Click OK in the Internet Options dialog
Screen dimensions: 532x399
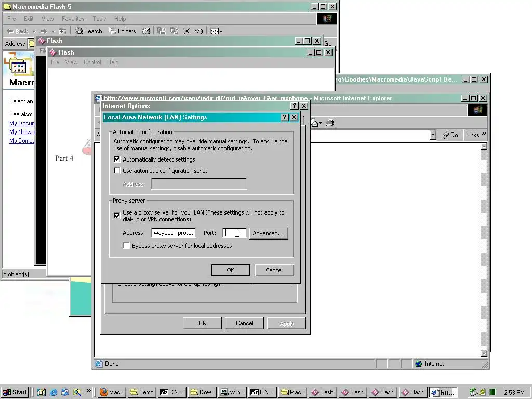[202, 323]
